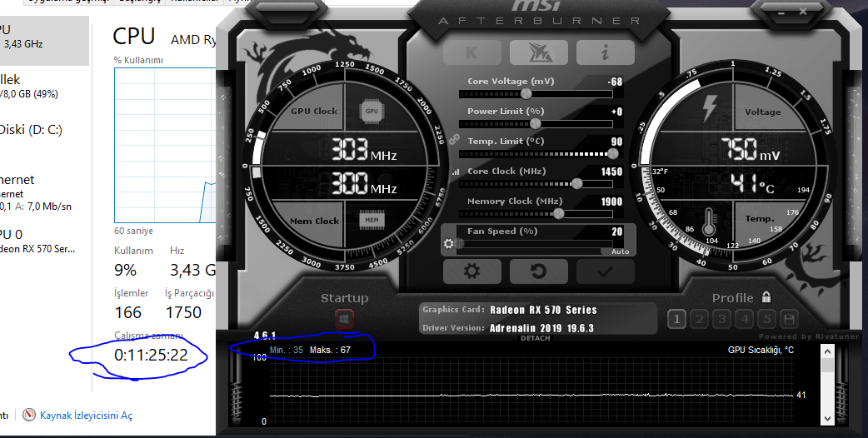Click the DETACH monitor button
The width and height of the screenshot is (868, 438).
(x=536, y=338)
